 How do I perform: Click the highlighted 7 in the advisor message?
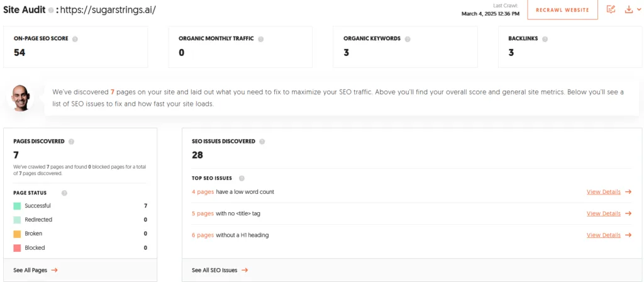(x=113, y=92)
